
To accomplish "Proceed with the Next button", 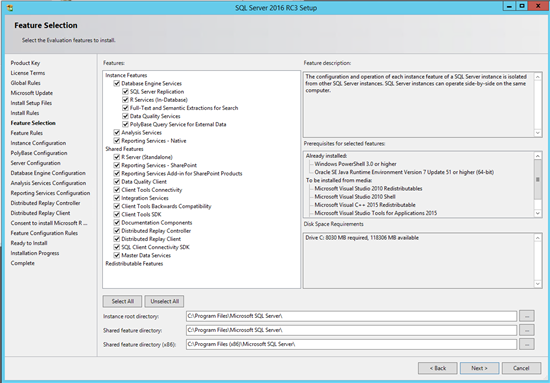I will (479, 368).
